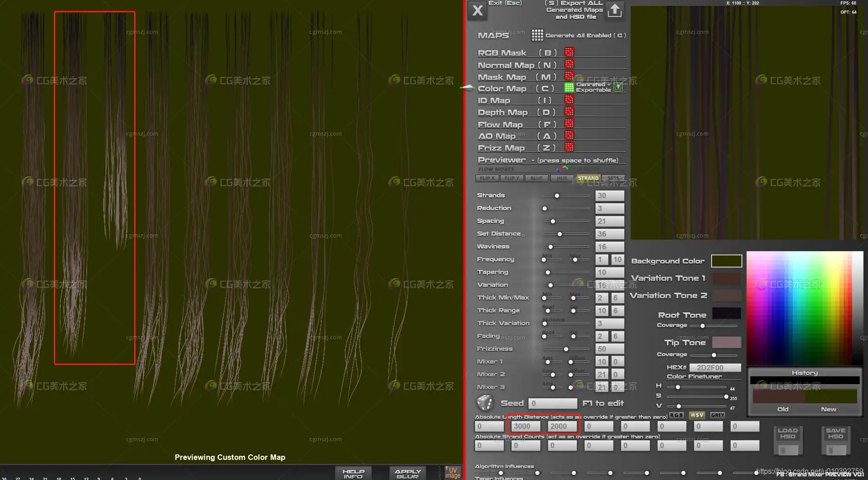Enable the Normal Map generation indicator
This screenshot has width=868, height=480.
(x=569, y=64)
